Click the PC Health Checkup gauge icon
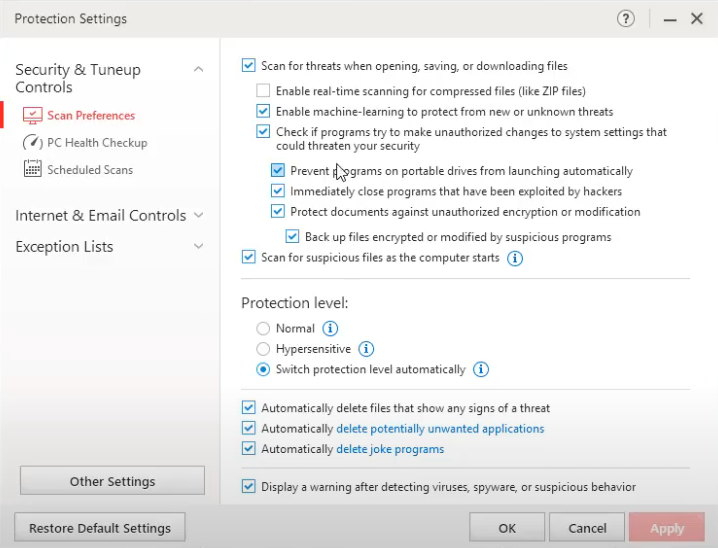 (x=32, y=143)
